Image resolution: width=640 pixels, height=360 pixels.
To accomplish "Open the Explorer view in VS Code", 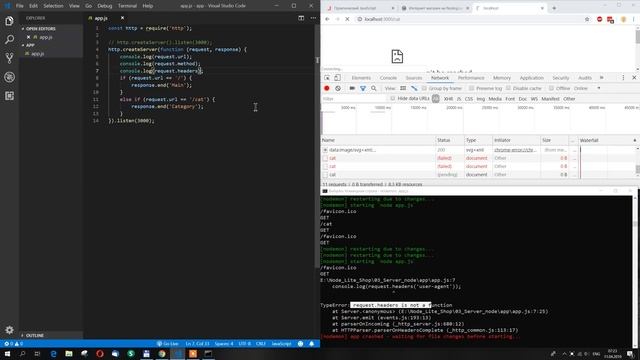I will [x=9, y=21].
